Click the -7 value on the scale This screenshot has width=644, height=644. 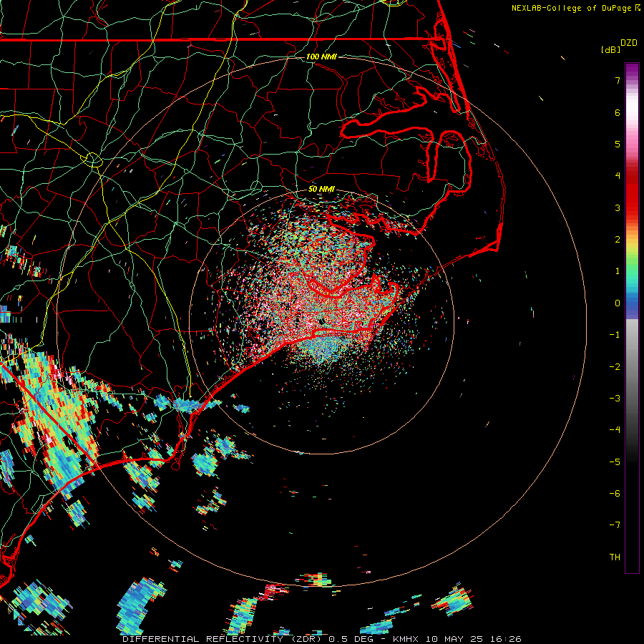(x=615, y=525)
